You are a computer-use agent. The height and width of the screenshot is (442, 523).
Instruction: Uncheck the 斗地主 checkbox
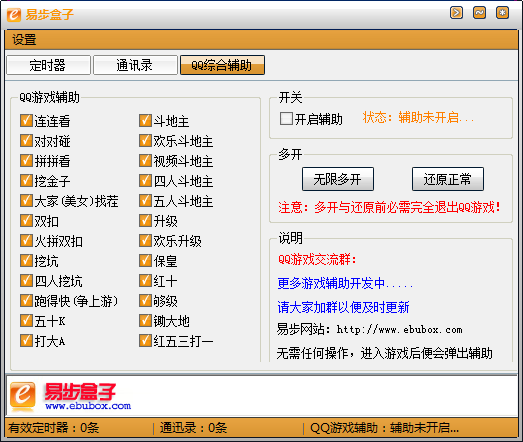145,120
